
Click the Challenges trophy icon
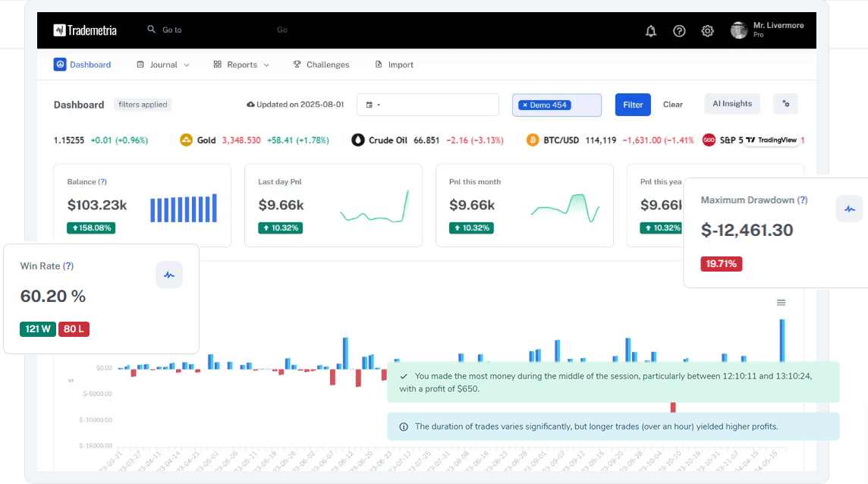tap(297, 64)
